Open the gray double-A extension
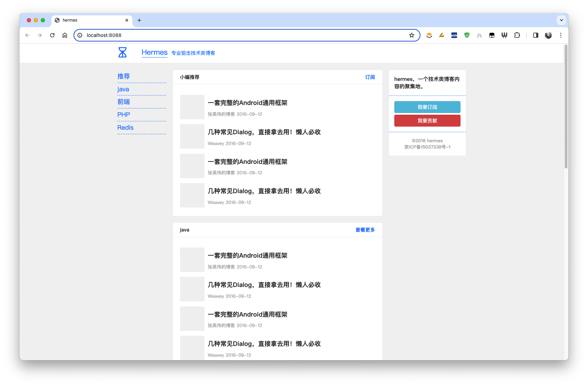The image size is (588, 386). (479, 35)
